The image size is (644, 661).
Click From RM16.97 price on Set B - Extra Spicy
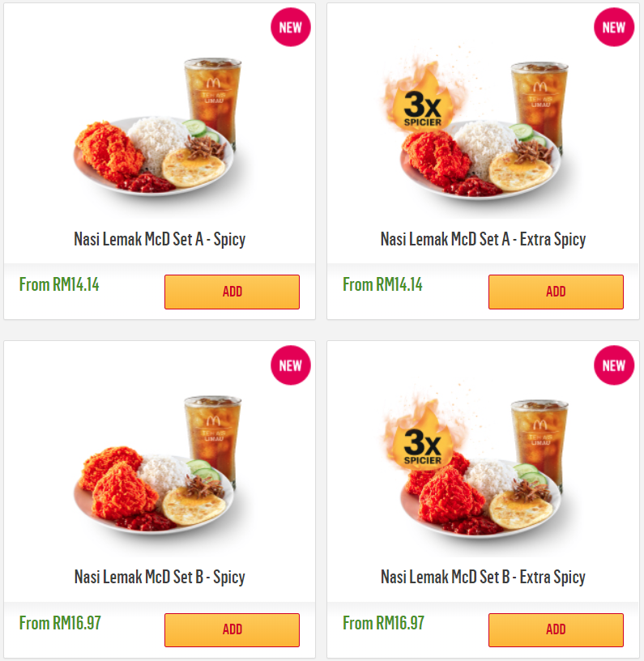(x=383, y=623)
